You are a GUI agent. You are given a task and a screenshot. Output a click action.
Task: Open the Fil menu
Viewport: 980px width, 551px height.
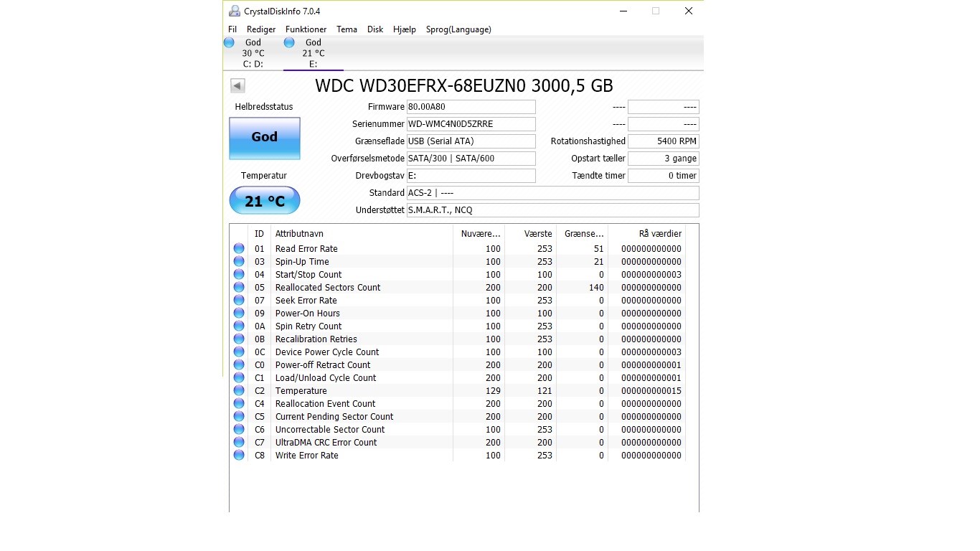[x=232, y=29]
